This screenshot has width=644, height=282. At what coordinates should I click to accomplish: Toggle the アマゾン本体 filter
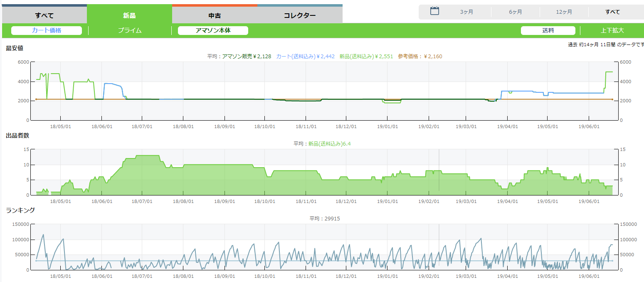(213, 30)
